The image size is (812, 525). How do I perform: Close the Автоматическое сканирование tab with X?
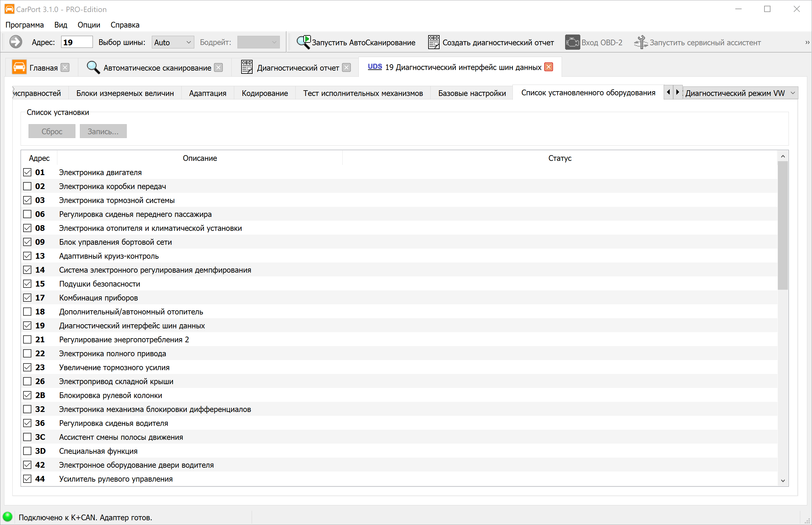click(218, 67)
